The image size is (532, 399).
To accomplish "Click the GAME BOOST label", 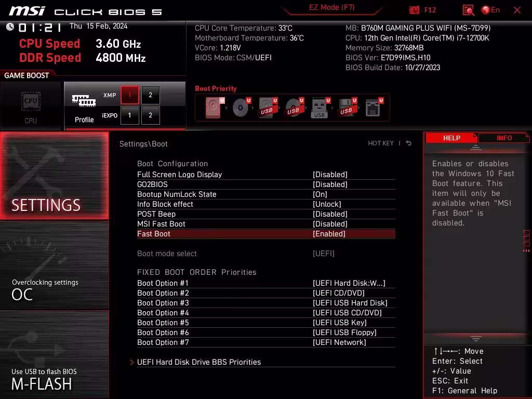I will (26, 75).
